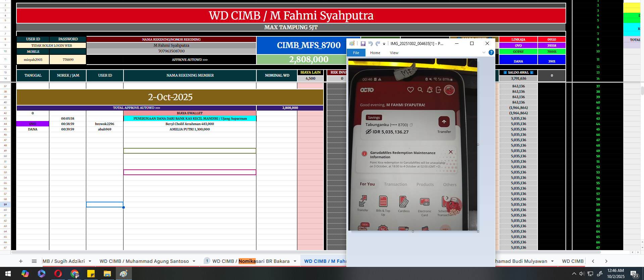Show hidden system tray icons

574,274
